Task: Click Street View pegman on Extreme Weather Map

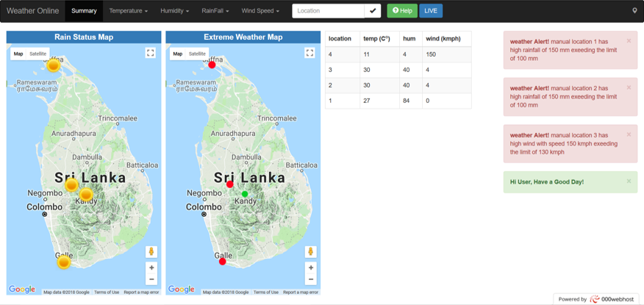Action: click(x=310, y=251)
